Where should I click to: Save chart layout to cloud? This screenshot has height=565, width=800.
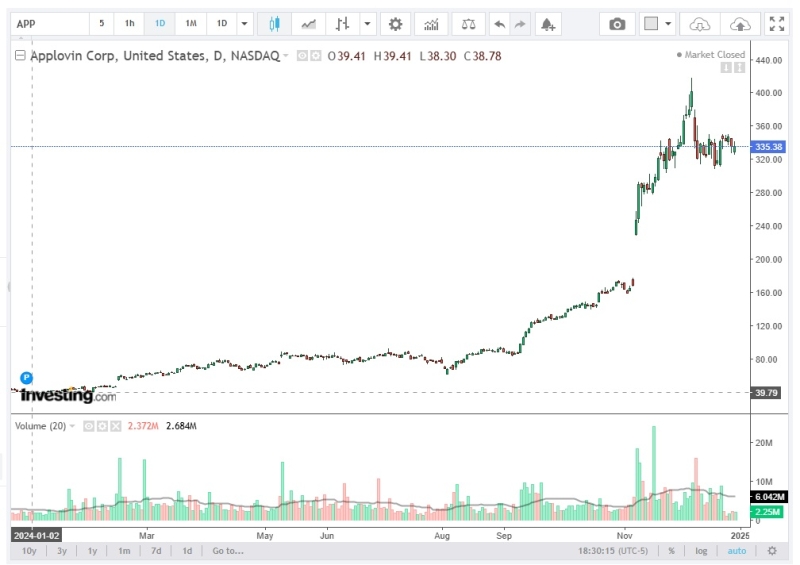(740, 24)
